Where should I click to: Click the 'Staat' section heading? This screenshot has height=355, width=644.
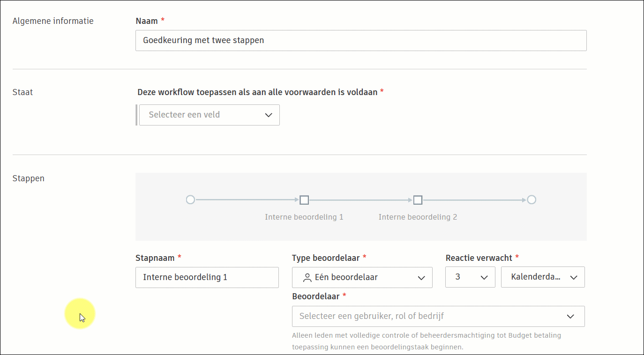click(x=22, y=92)
